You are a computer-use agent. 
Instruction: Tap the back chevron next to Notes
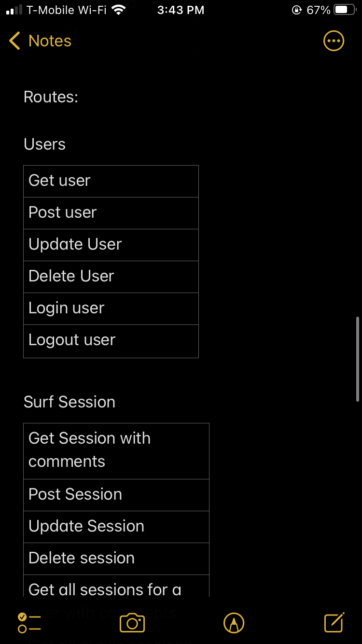(x=14, y=41)
